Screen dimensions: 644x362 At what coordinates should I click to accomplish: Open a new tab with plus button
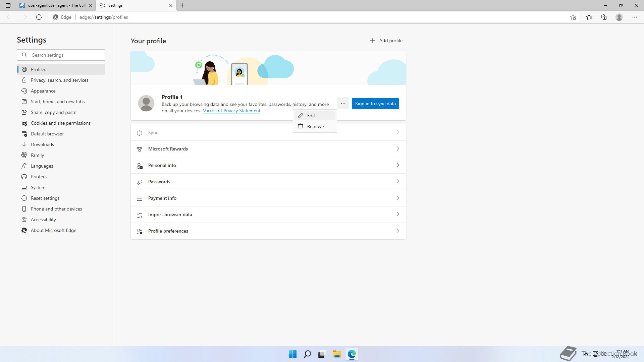[x=182, y=5]
